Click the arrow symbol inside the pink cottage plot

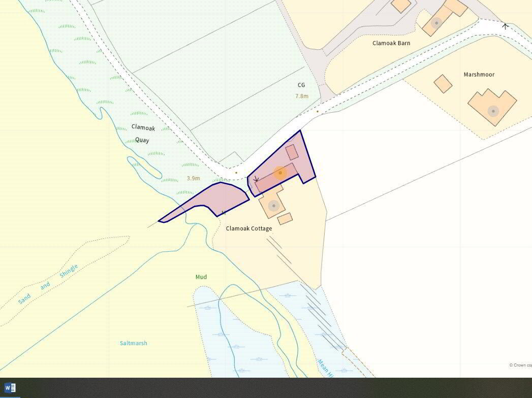pyautogui.click(x=256, y=179)
